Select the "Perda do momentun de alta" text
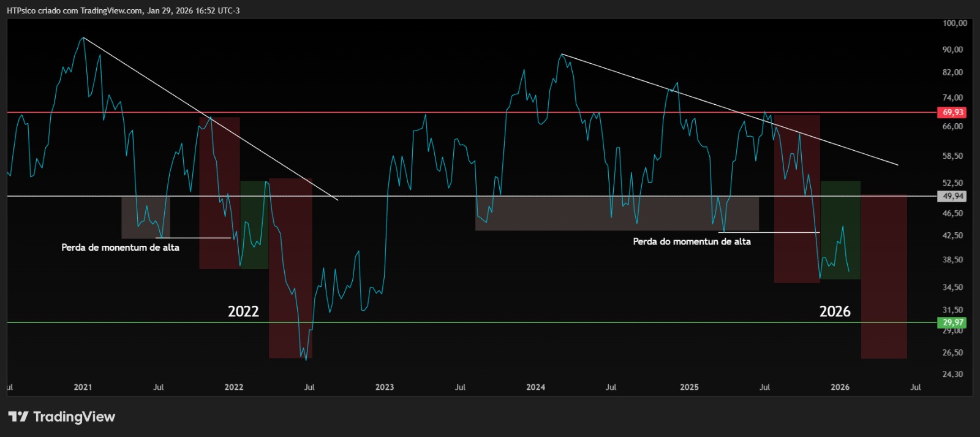 [x=692, y=241]
